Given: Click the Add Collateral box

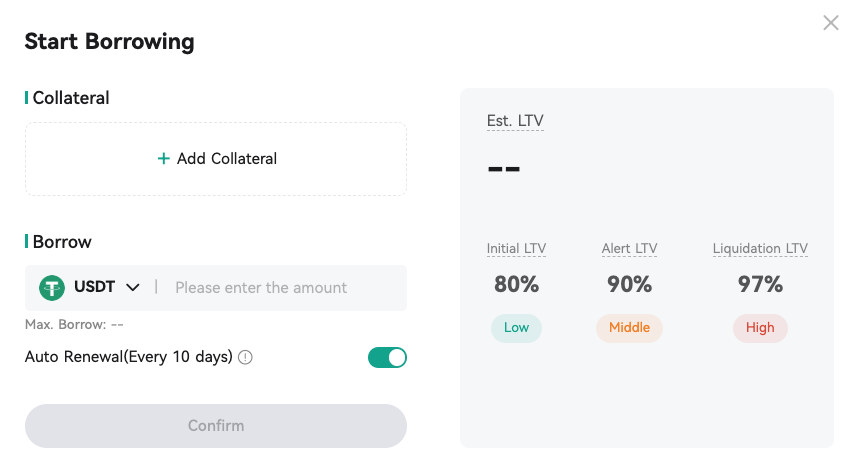Looking at the screenshot, I should (216, 159).
